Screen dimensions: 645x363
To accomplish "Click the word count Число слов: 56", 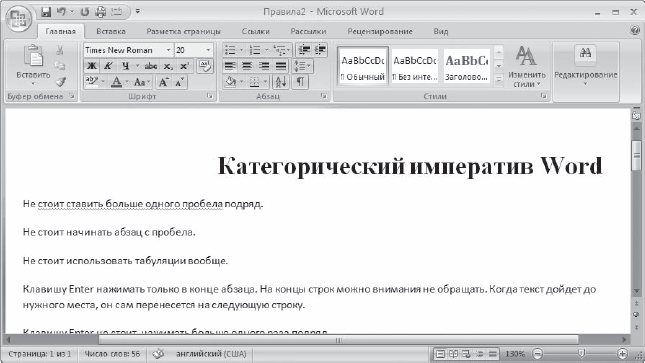I will point(112,354).
